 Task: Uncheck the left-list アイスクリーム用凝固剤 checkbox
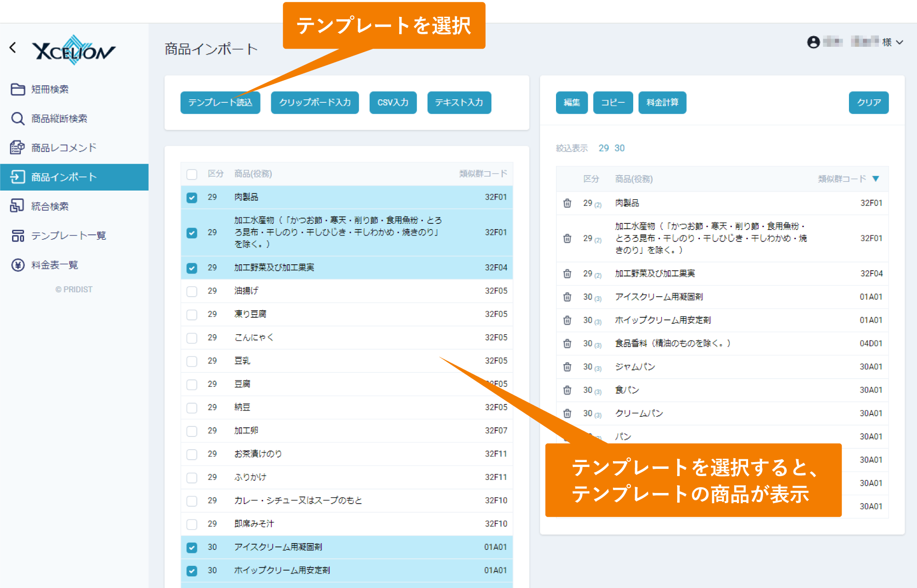click(192, 547)
